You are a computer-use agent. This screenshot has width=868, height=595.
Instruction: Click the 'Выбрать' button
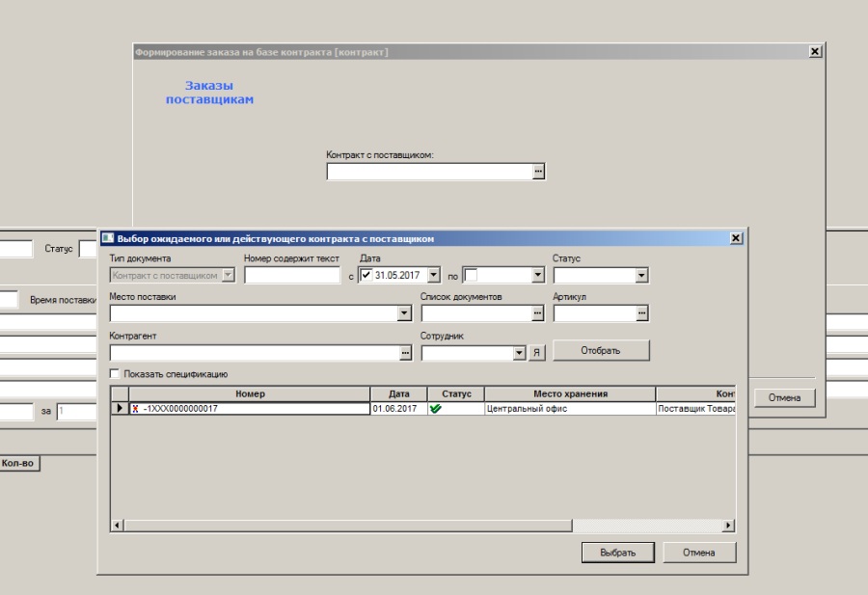(x=618, y=553)
